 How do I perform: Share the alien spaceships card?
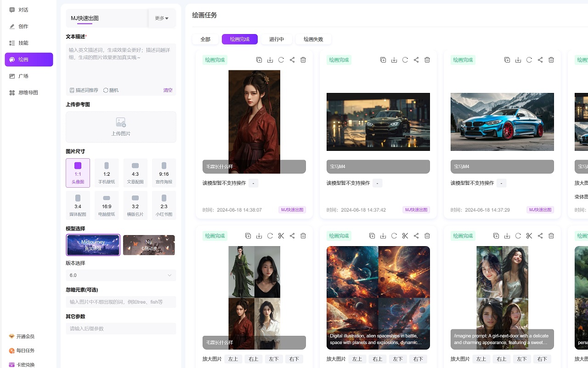(x=416, y=236)
